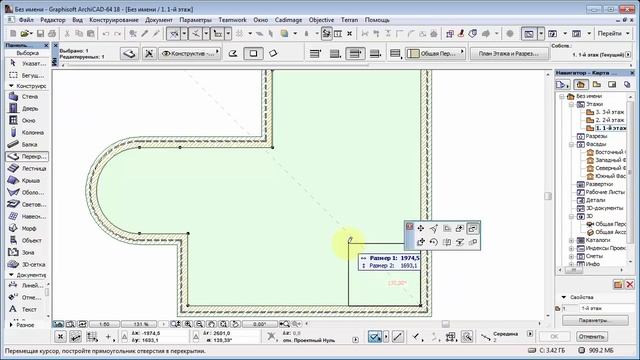The image size is (640, 360).
Task: Click the Параметры button in navigator
Action: 595,321
